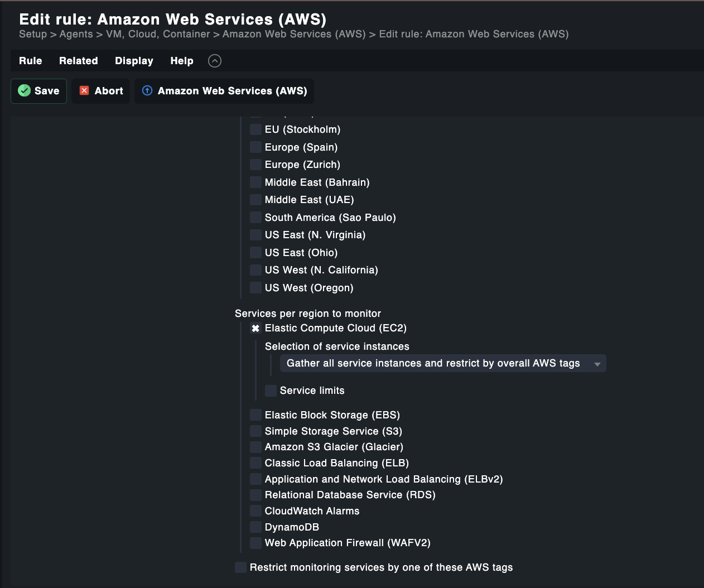Tick the US East (N. Virginia) region
Viewport: 704px width, 588px height.
click(x=255, y=235)
